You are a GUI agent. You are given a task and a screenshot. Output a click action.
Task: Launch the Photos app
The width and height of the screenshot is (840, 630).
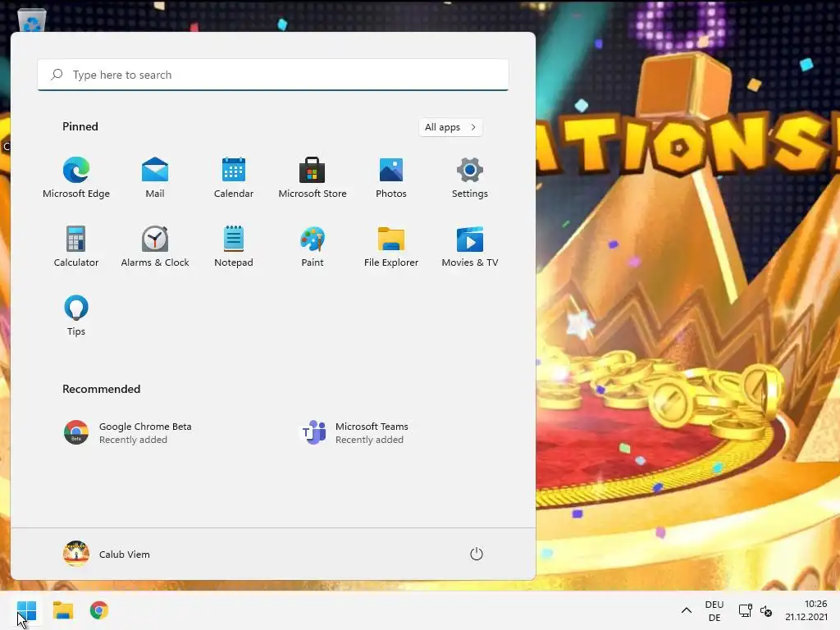pos(391,178)
